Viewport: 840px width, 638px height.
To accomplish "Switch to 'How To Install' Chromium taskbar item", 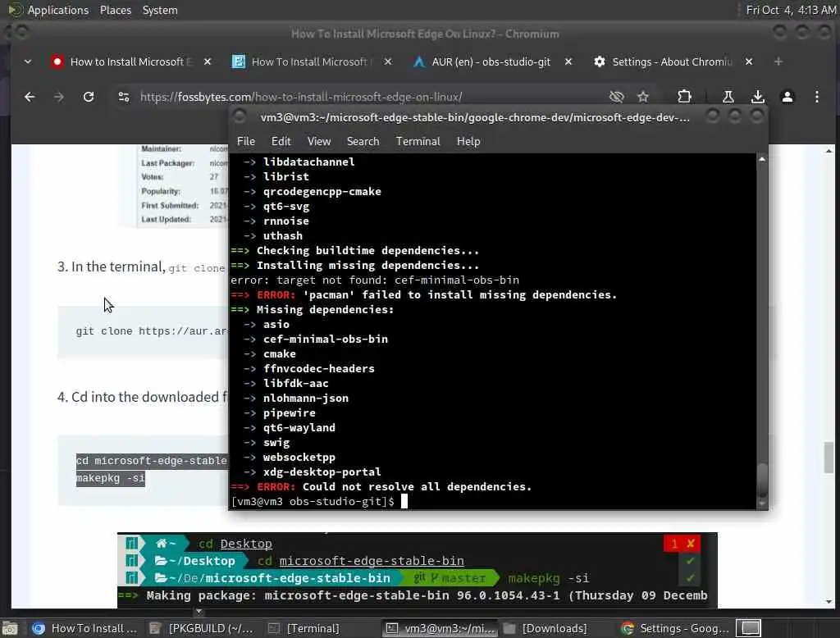I will coord(84,628).
